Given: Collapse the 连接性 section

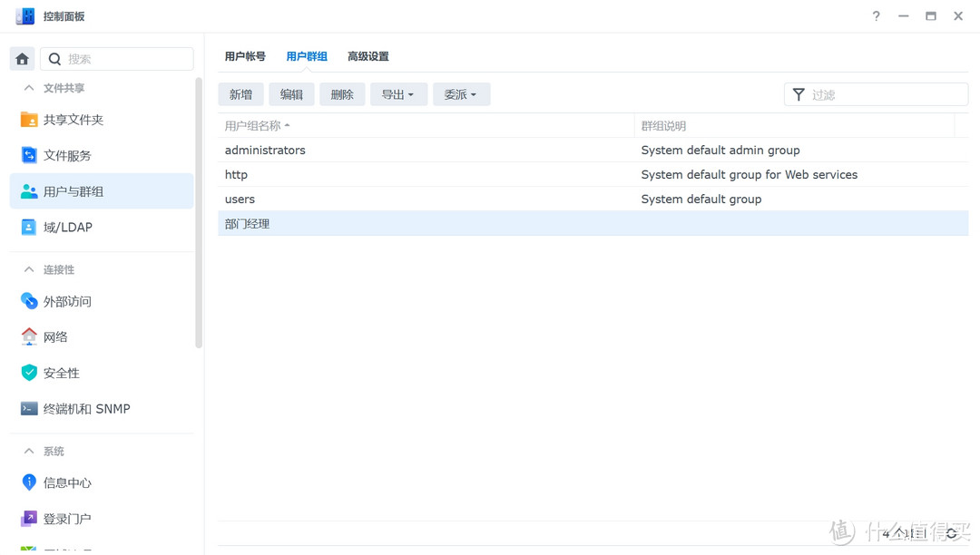Looking at the screenshot, I should (29, 268).
